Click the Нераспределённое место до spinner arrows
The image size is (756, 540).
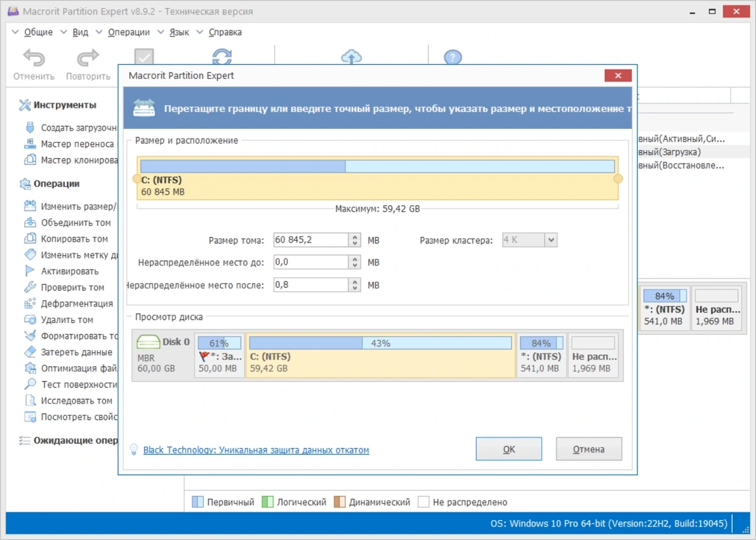tap(355, 262)
